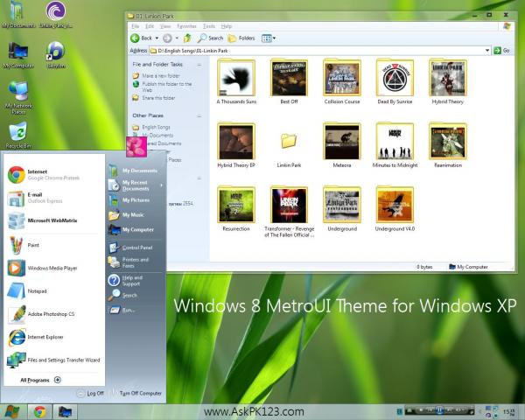Expand My Recent Documents submenu
This screenshot has width=525, height=420.
tap(136, 185)
